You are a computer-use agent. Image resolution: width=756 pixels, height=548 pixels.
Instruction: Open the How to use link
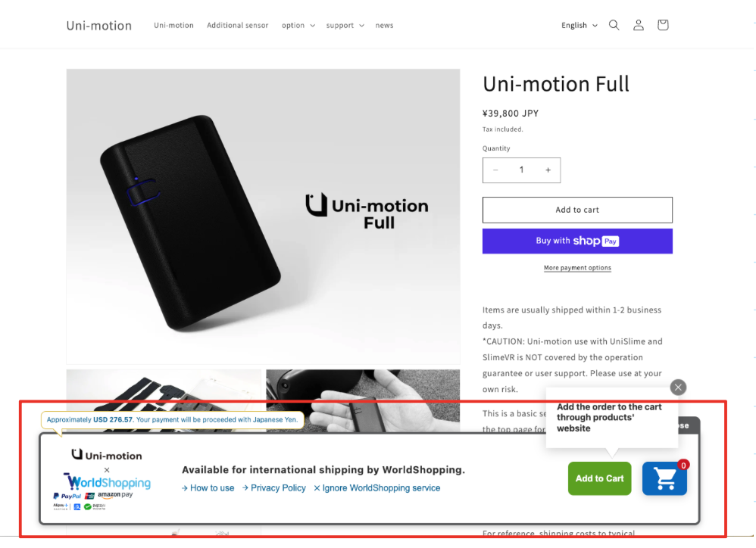click(x=208, y=487)
